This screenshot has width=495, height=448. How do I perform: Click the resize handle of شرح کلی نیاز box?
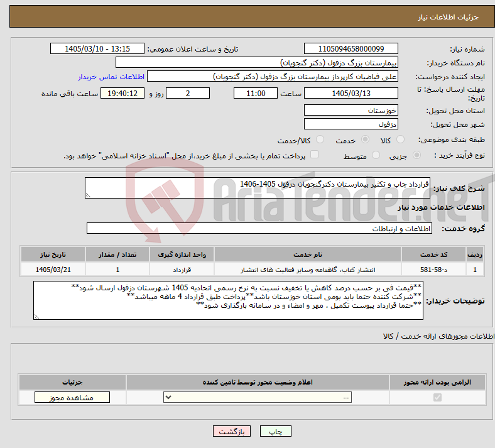tap(88, 195)
